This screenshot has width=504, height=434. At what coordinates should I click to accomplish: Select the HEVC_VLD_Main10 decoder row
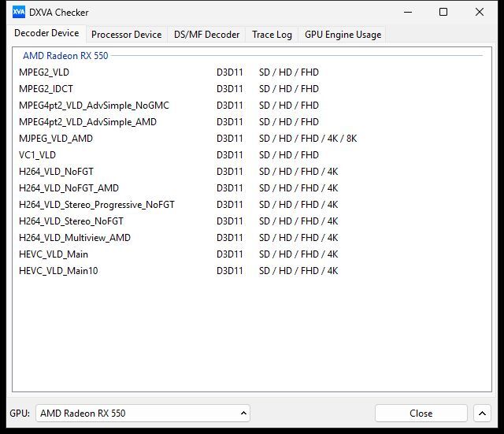(252, 271)
